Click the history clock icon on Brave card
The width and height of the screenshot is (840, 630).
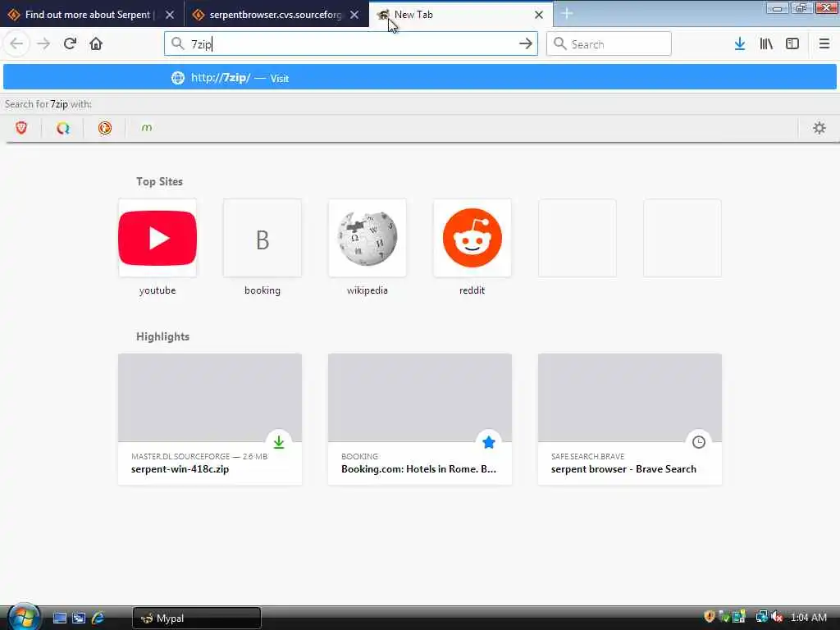point(699,442)
